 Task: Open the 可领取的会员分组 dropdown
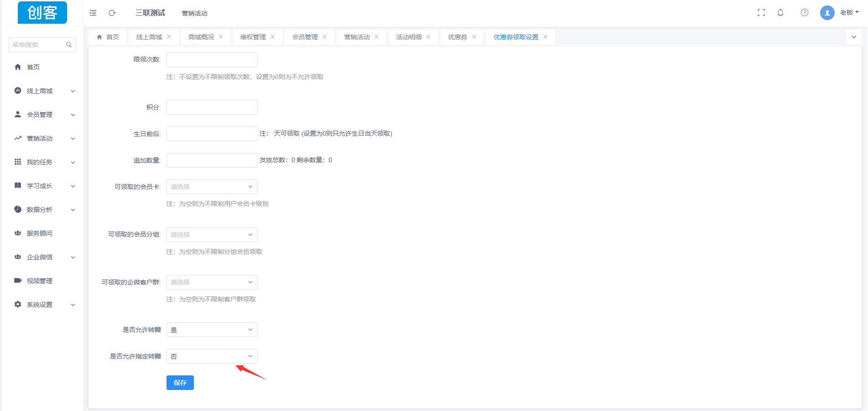click(x=212, y=235)
